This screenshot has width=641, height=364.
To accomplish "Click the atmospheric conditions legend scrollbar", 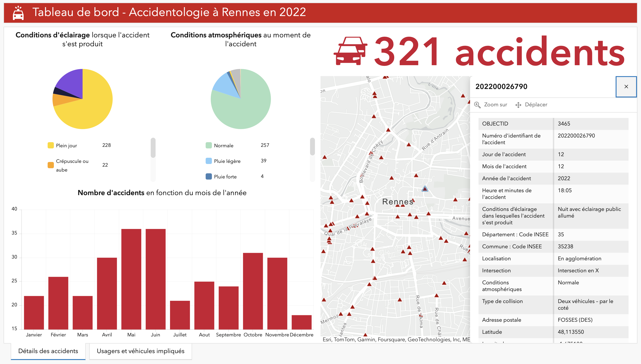I will pyautogui.click(x=312, y=146).
